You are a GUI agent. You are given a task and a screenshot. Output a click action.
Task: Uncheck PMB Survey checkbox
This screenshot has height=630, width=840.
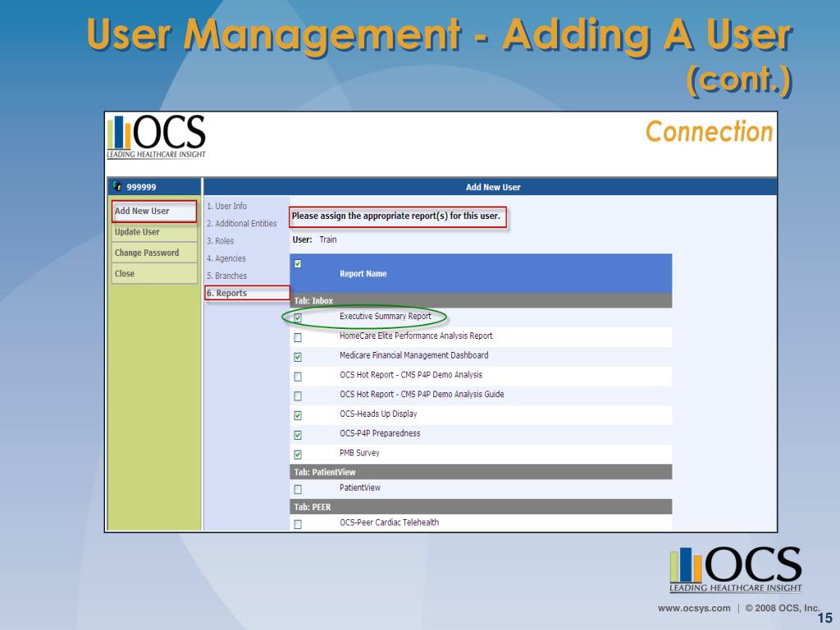tap(298, 454)
